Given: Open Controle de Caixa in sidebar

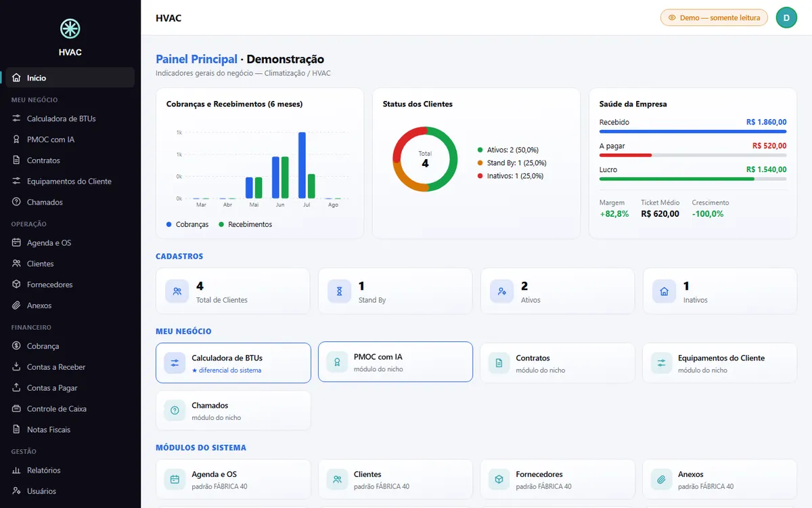Looking at the screenshot, I should 70,409.
